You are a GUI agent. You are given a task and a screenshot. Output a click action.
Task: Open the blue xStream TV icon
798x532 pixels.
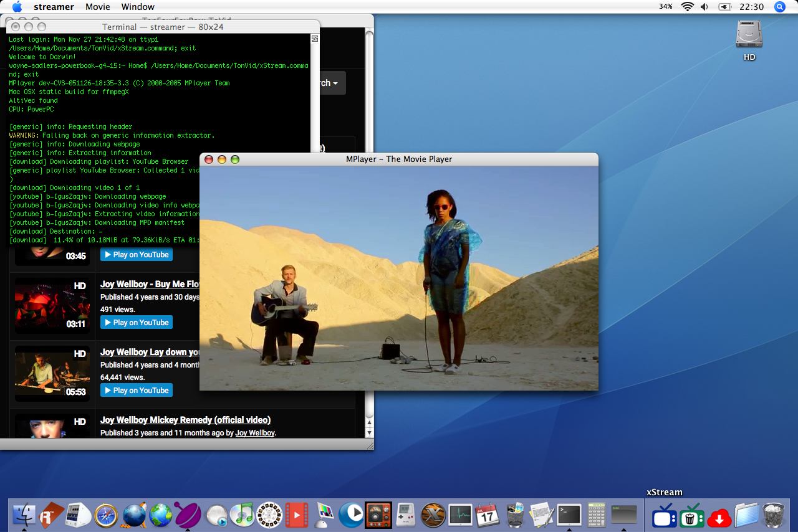[x=665, y=516]
